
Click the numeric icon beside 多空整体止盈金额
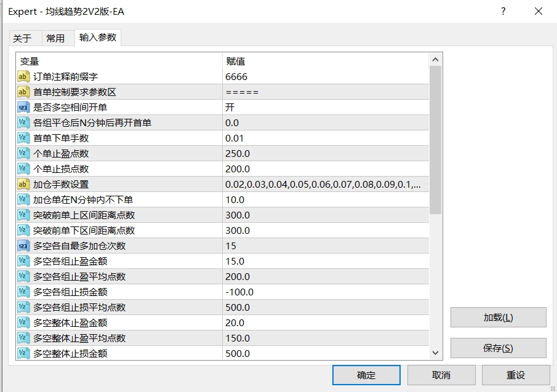pos(23,322)
